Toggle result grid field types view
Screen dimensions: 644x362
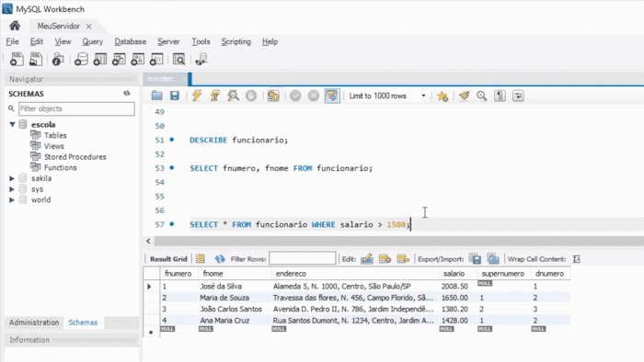[201, 259]
